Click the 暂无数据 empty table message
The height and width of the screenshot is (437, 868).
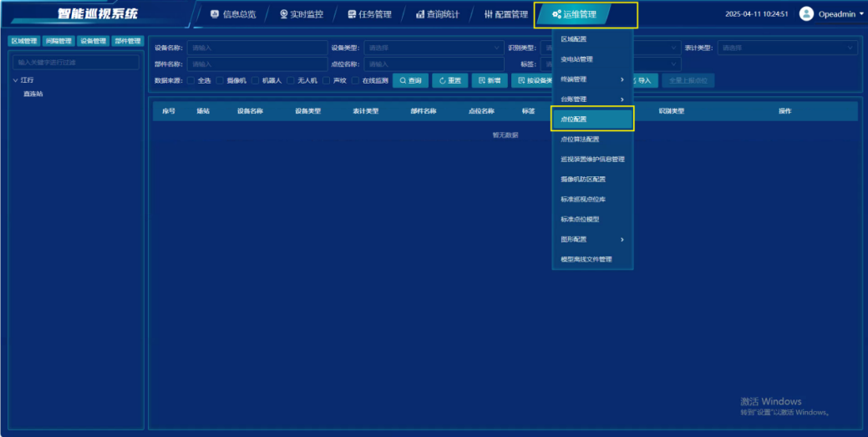click(x=505, y=135)
